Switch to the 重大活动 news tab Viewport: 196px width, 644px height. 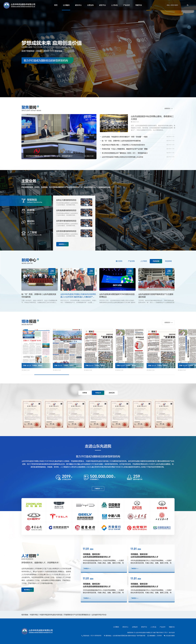[x=119, y=261]
